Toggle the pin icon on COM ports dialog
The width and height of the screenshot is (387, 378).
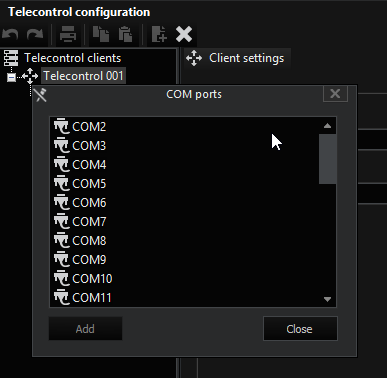(x=41, y=95)
